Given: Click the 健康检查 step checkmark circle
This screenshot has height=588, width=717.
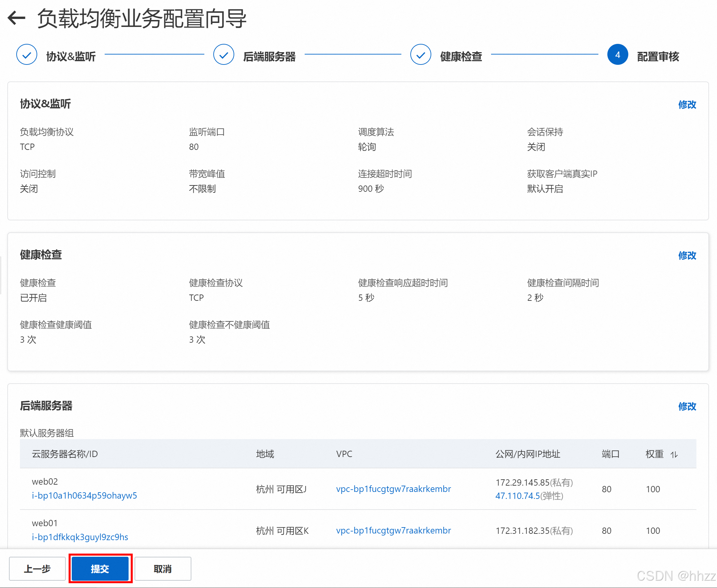Looking at the screenshot, I should point(420,55).
